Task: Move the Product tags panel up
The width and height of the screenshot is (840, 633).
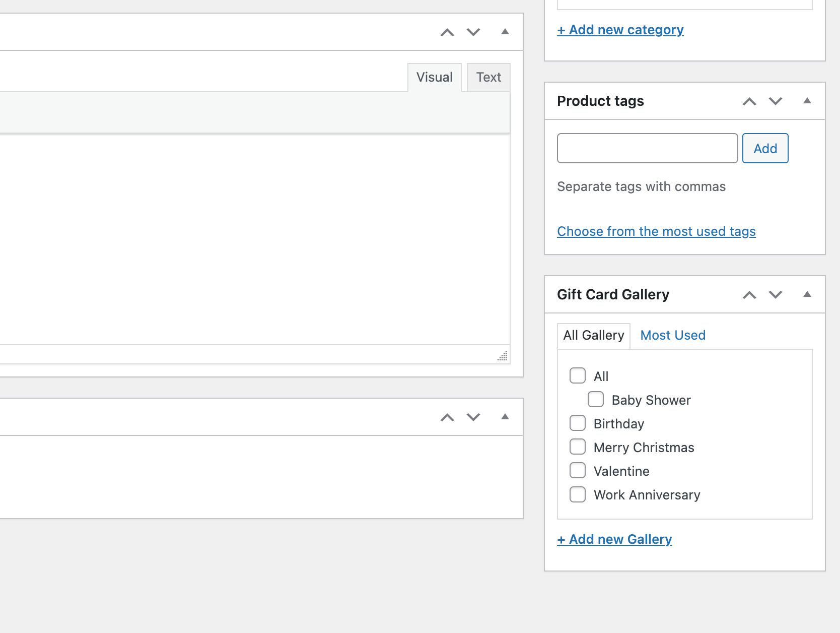Action: point(749,101)
